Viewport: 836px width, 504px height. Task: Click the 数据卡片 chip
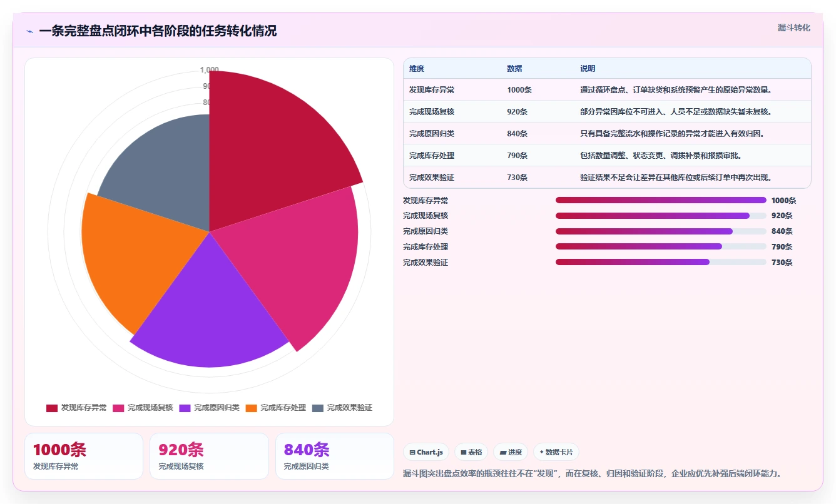click(556, 452)
